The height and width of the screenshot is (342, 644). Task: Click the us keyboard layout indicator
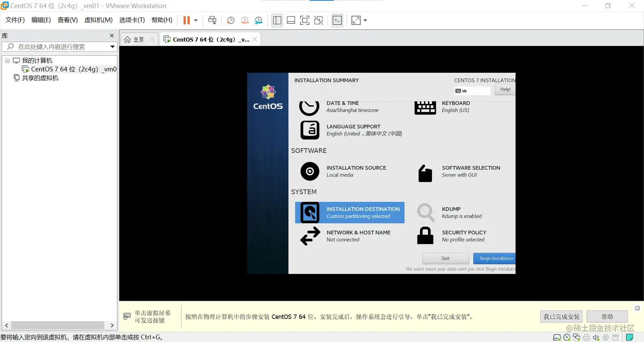pos(472,91)
